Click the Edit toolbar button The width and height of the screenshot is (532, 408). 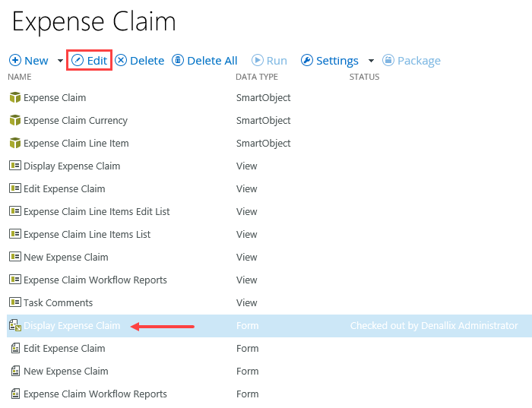90,61
